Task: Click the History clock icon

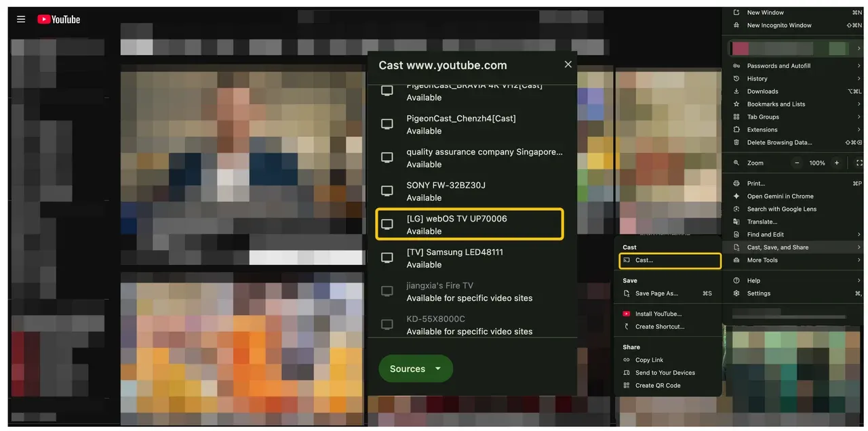Action: (x=736, y=79)
